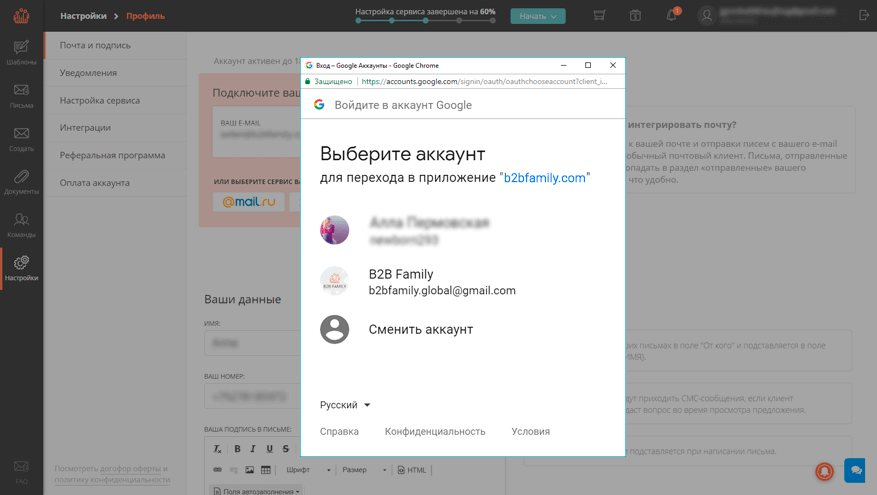Click the Имя input field

click(252, 343)
